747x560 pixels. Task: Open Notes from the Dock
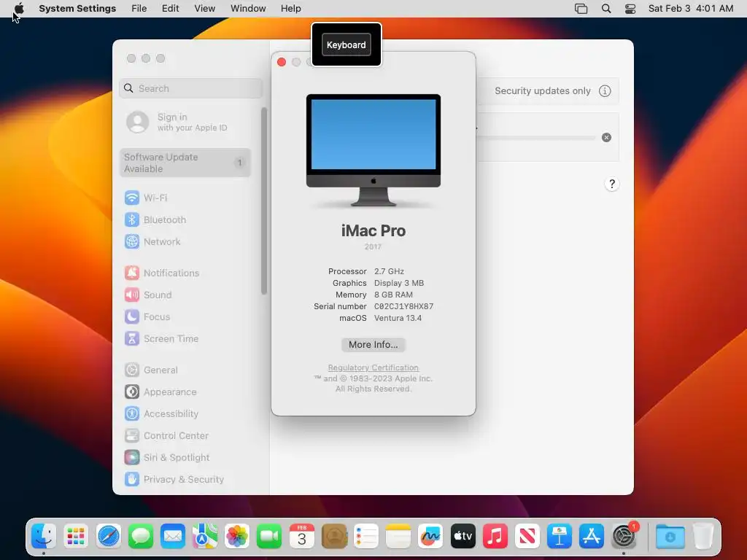[398, 536]
